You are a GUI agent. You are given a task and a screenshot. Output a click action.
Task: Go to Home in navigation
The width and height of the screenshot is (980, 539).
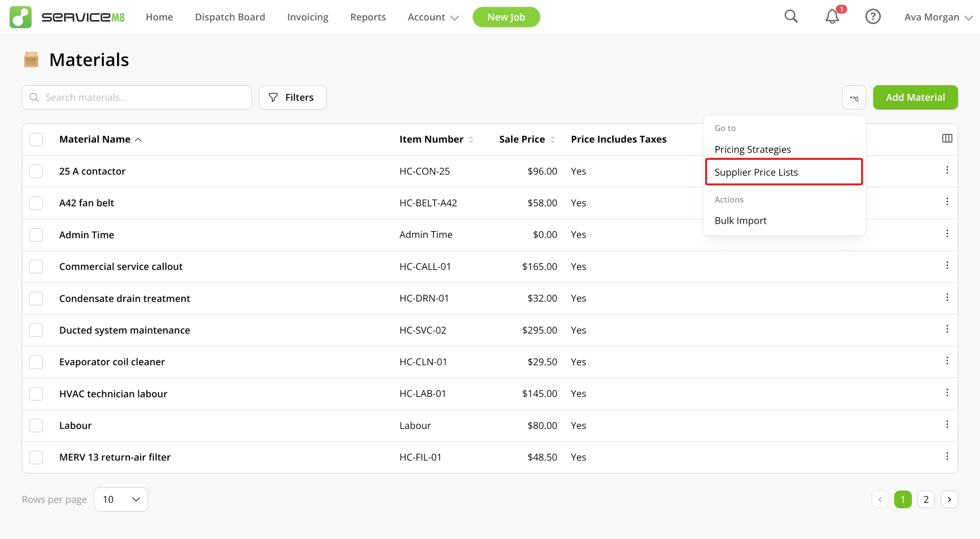point(159,17)
